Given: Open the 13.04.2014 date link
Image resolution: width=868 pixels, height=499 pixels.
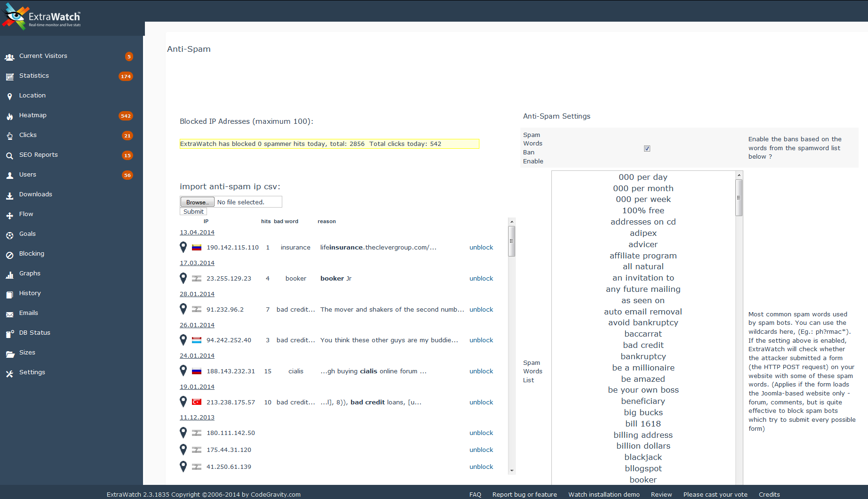Looking at the screenshot, I should click(197, 233).
